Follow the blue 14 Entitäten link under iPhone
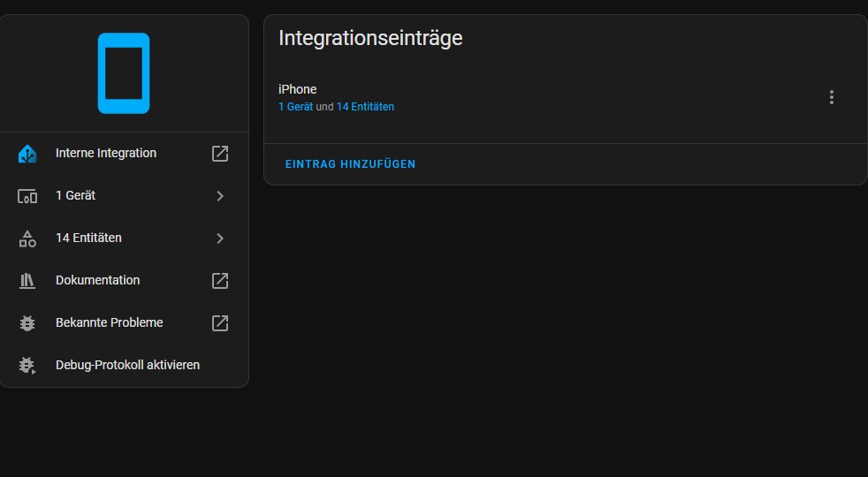Image resolution: width=868 pixels, height=477 pixels. click(x=365, y=107)
